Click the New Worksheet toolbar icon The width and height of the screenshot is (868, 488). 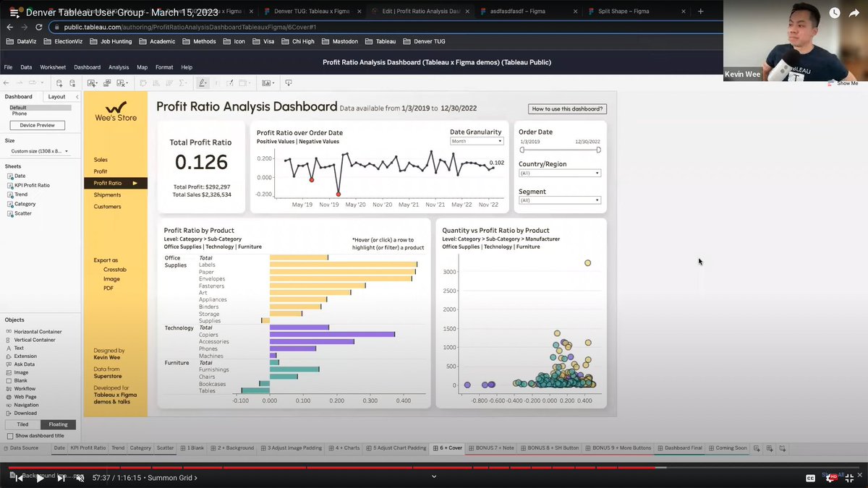coord(93,83)
